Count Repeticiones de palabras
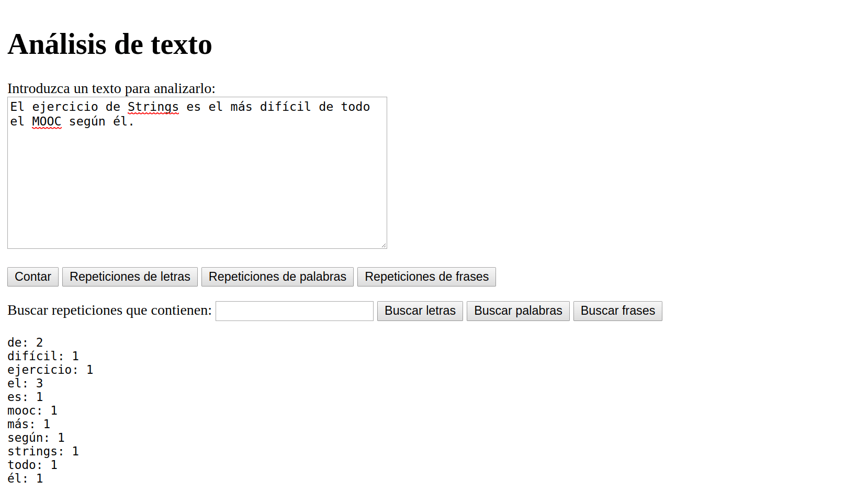This screenshot has height=504, width=845. coord(277,277)
